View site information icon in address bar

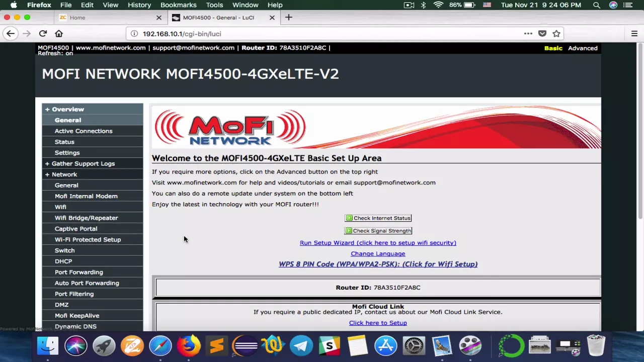coord(134,34)
